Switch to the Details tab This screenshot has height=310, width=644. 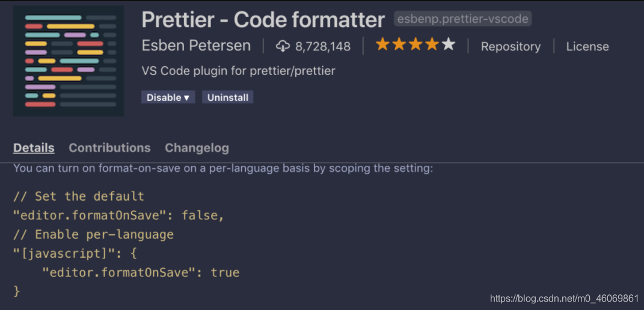(34, 148)
